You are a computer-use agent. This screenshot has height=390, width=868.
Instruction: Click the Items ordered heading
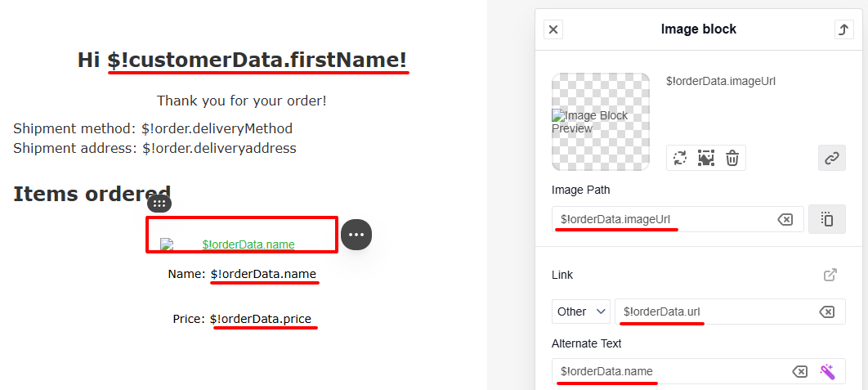(x=92, y=194)
